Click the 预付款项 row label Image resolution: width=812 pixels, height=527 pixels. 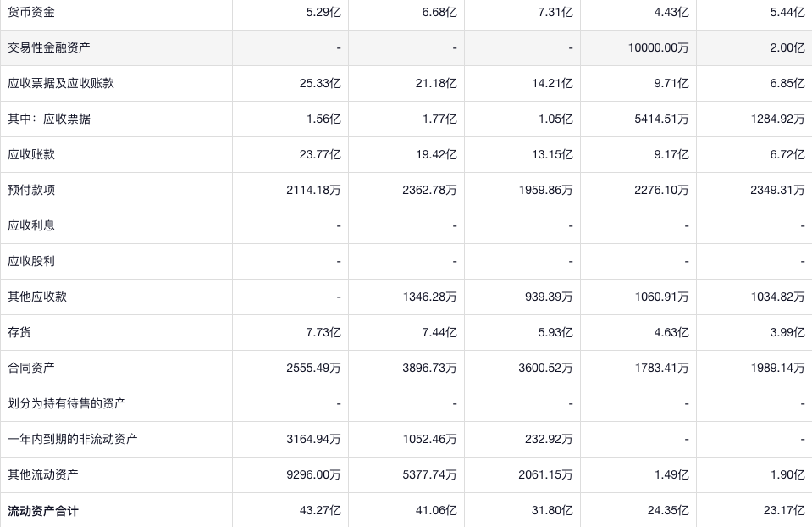tap(31, 190)
